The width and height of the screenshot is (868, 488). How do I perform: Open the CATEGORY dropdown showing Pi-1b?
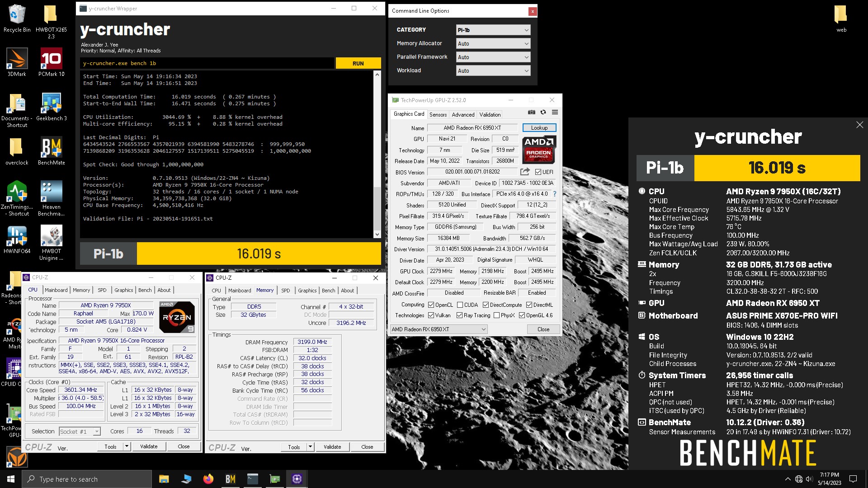[493, 30]
